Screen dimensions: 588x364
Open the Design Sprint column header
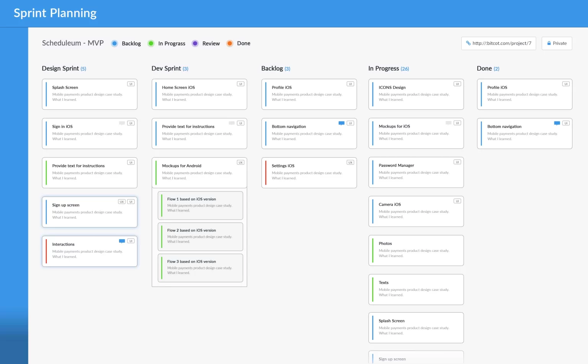(x=60, y=69)
